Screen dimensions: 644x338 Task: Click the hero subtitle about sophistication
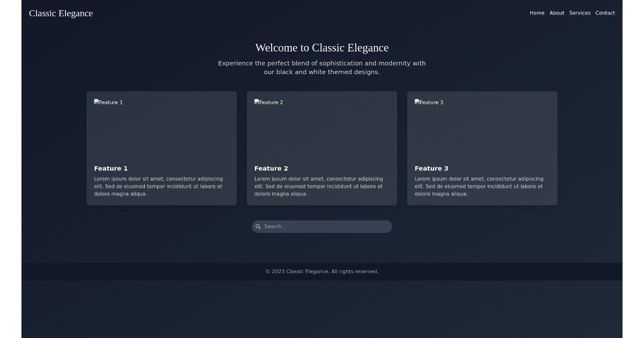[322, 68]
